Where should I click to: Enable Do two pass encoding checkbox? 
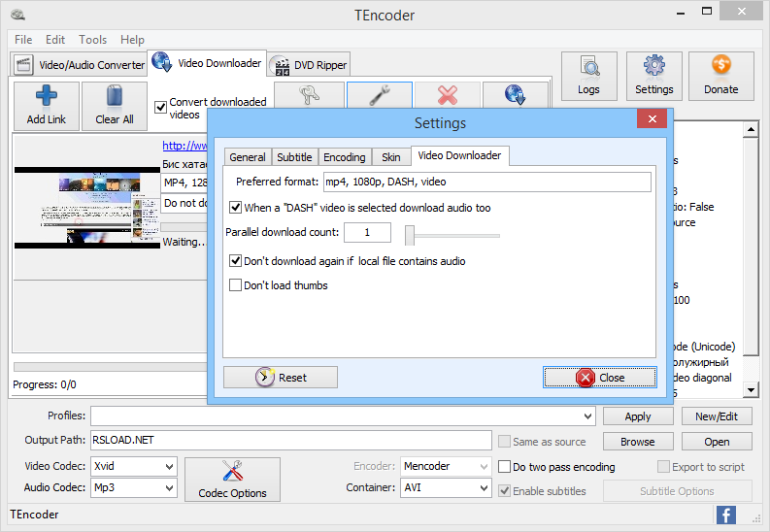pos(504,467)
